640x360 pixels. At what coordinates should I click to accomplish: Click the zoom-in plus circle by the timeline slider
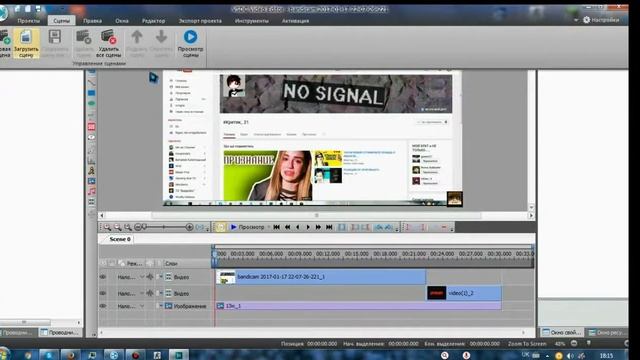click(x=189, y=227)
